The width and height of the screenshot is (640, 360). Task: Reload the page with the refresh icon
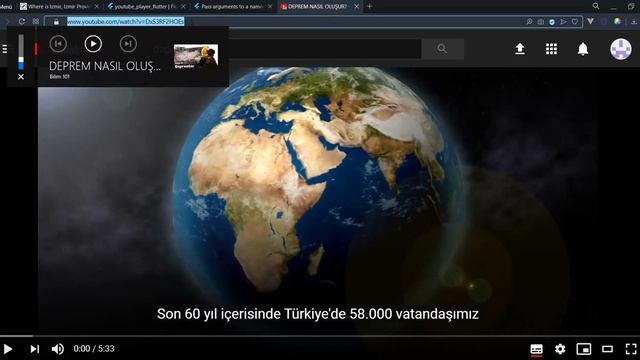point(22,21)
